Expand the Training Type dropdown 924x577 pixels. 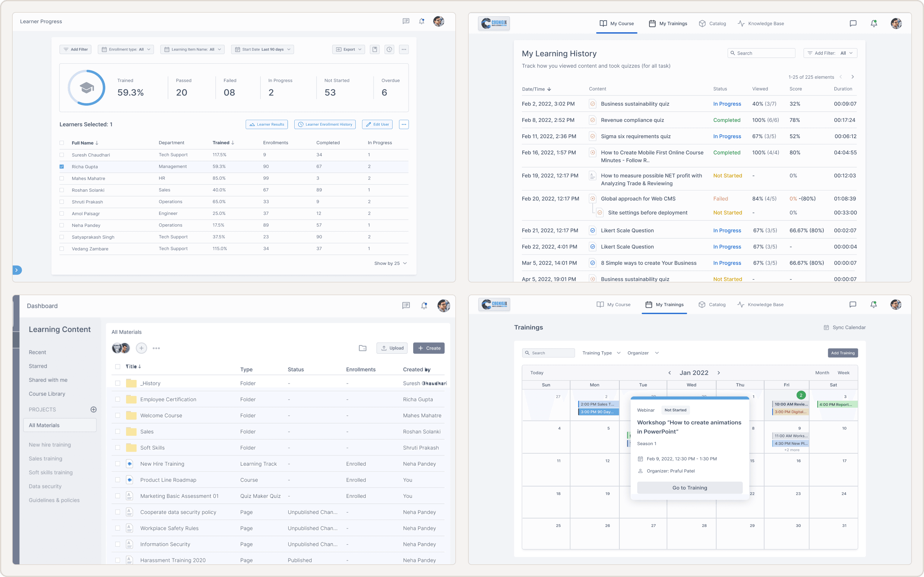[x=601, y=353]
